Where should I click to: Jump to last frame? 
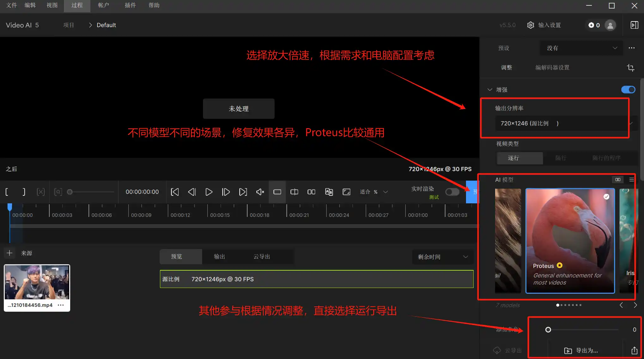(x=243, y=192)
